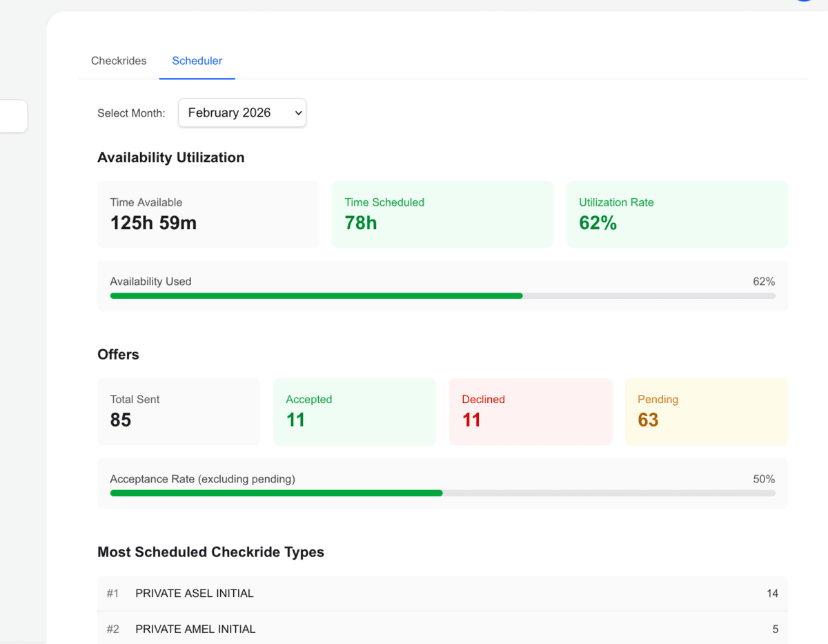Select the Total Sent offers card
Viewport: 828px width, 644px height.
178,411
